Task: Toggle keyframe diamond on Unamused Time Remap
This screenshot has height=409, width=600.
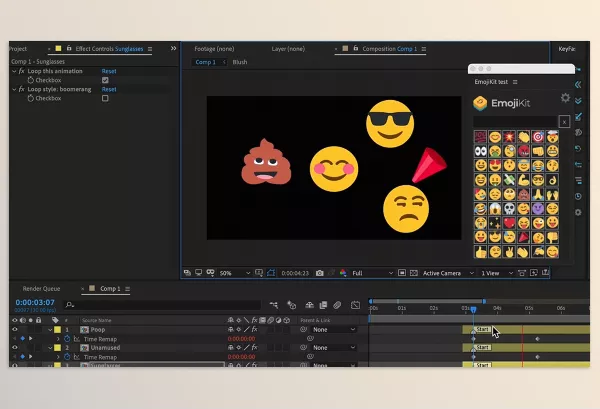Action: tap(23, 357)
